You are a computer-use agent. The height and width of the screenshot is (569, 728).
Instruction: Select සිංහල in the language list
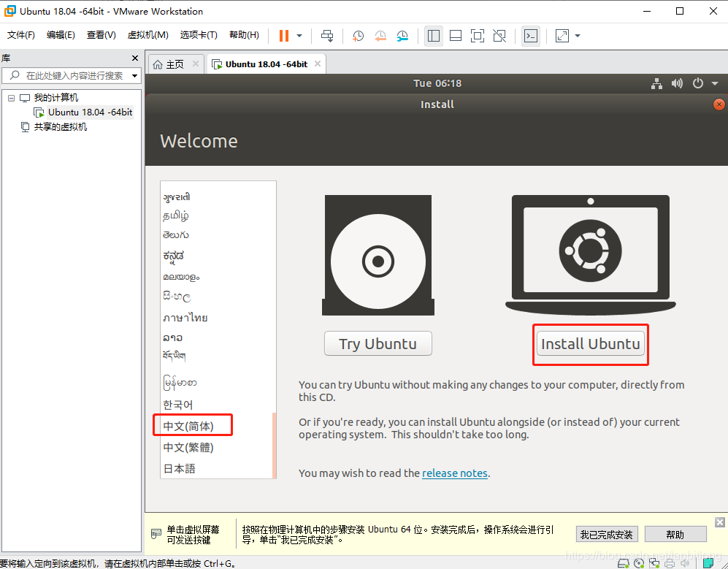click(x=177, y=297)
